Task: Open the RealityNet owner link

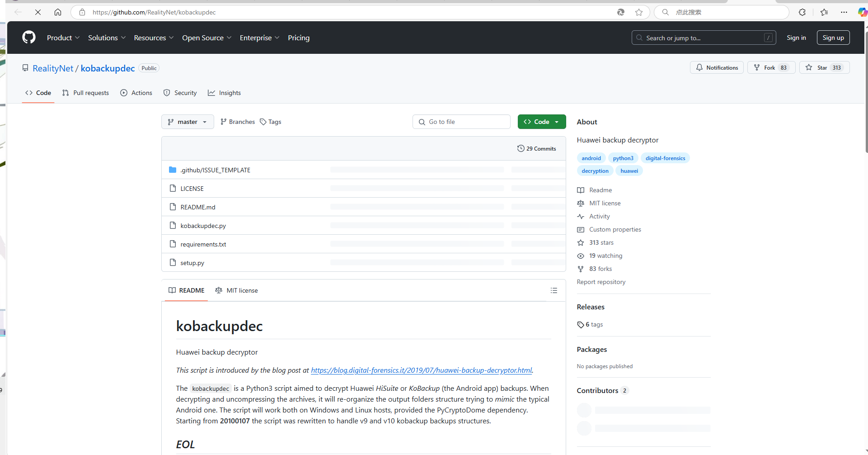Action: 53,68
